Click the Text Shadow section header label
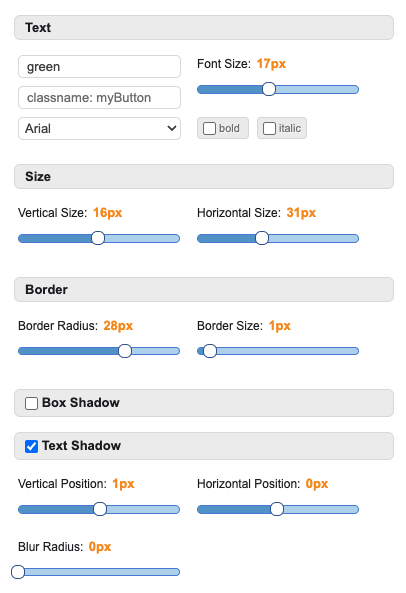 (x=82, y=446)
